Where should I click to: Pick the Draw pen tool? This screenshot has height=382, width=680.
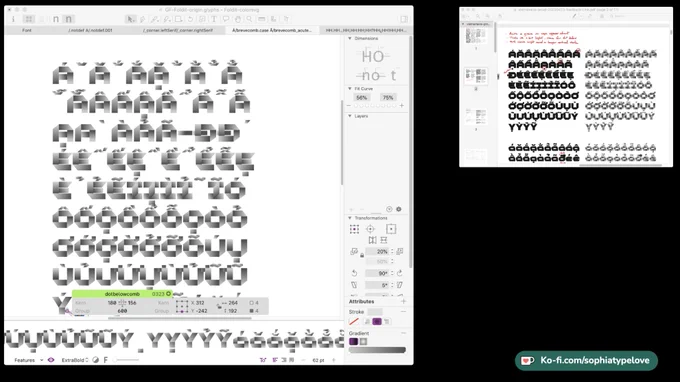[142, 19]
